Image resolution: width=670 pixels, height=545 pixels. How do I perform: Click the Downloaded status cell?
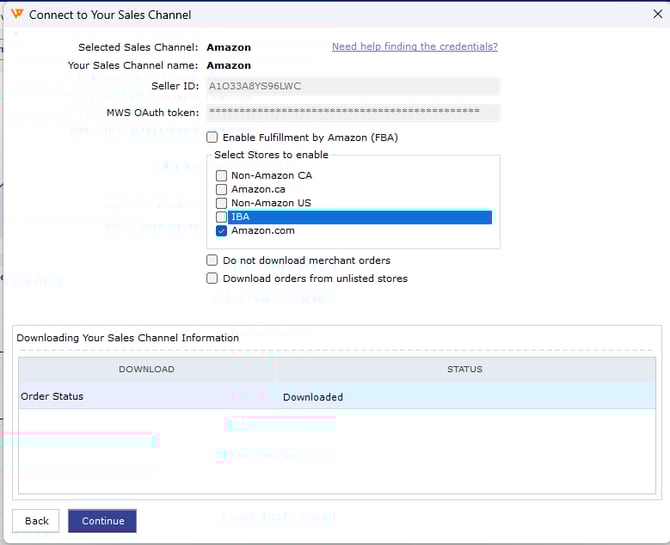313,397
